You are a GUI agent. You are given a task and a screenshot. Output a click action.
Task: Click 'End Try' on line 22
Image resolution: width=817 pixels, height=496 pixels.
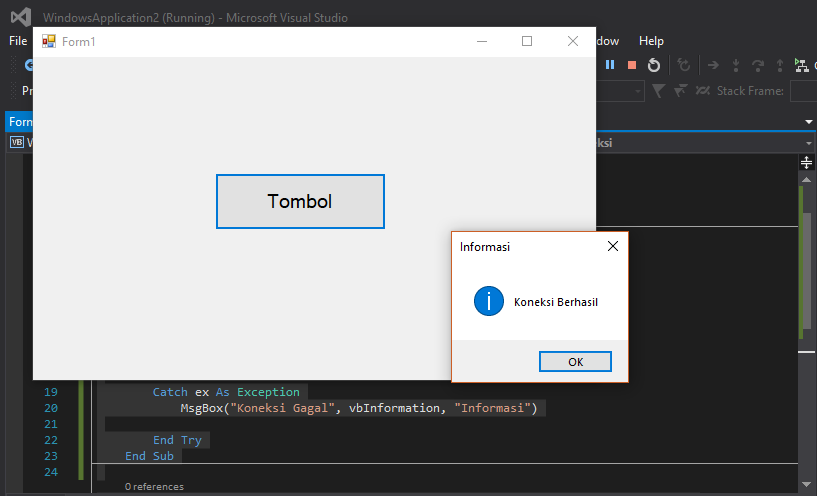pos(177,440)
